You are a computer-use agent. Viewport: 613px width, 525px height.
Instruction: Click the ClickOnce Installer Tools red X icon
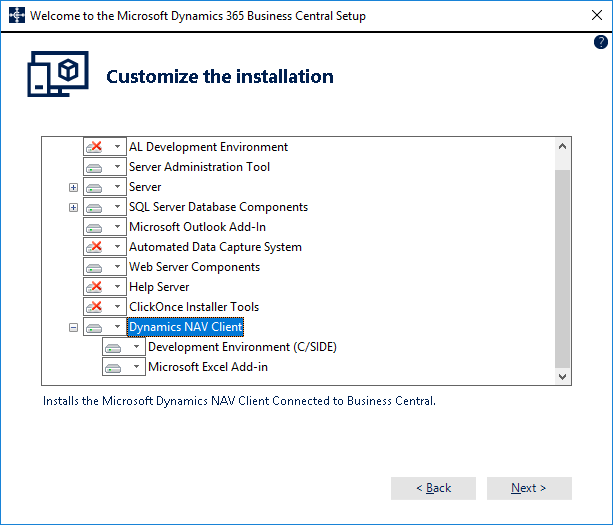94,307
